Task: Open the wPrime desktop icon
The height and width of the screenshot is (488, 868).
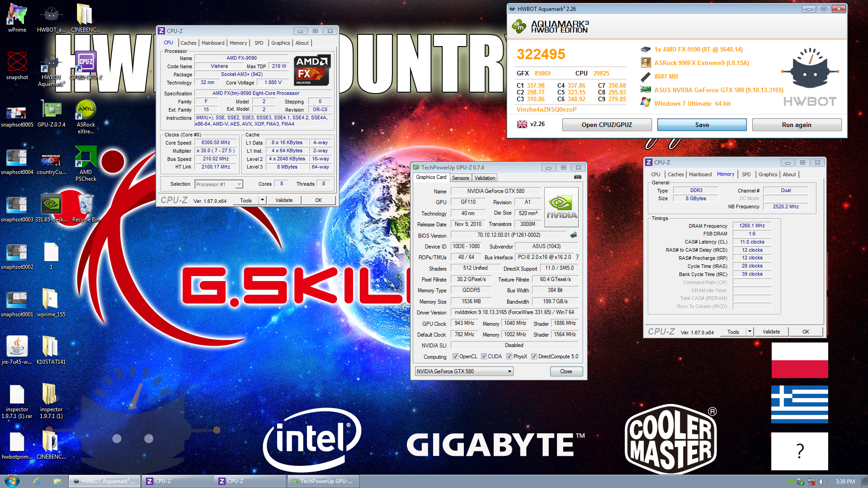Action: (17, 18)
